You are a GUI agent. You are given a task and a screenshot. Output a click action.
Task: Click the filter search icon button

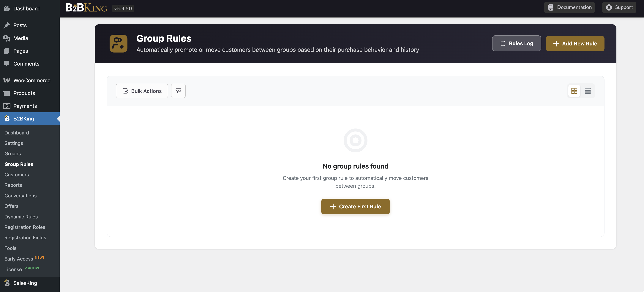click(178, 91)
